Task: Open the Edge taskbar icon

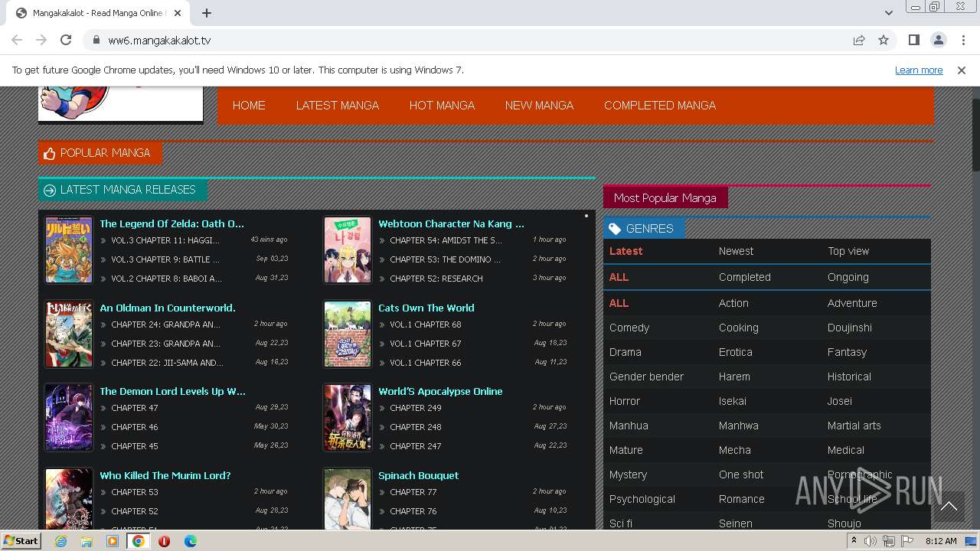Action: [x=190, y=541]
